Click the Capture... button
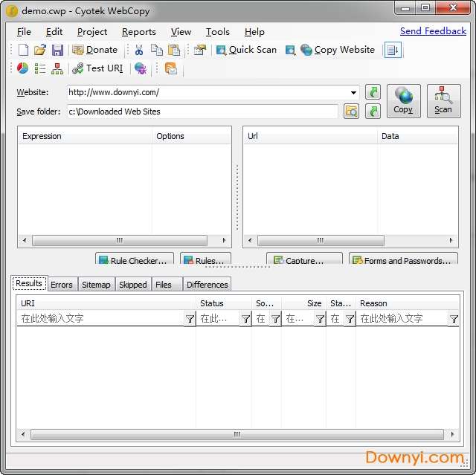This screenshot has height=475, width=476. tap(304, 259)
